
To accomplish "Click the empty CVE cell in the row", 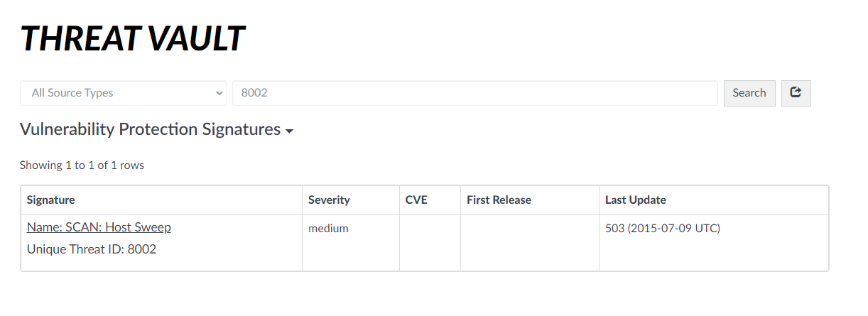I will [430, 242].
